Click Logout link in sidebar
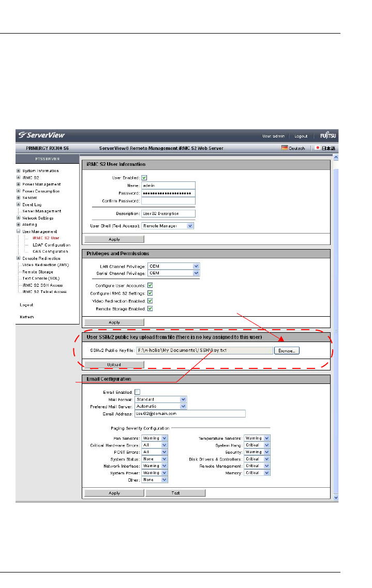Image resolution: width=372 pixels, height=588 pixels. coord(26,305)
